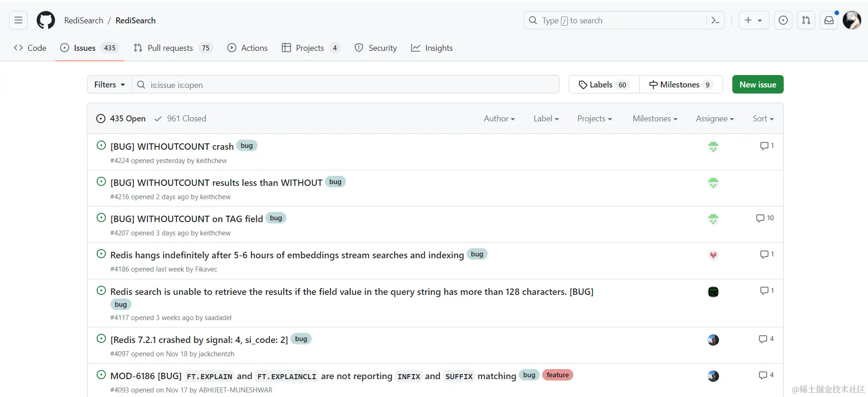Open assignee avatar on WITHOUTCOUNT crash issue
This screenshot has width=868, height=397.
713,147
